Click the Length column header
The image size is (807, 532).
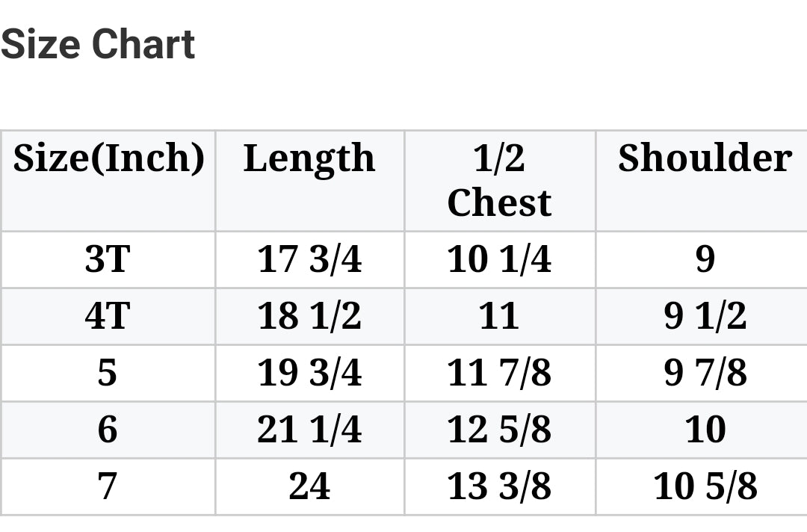pos(309,158)
